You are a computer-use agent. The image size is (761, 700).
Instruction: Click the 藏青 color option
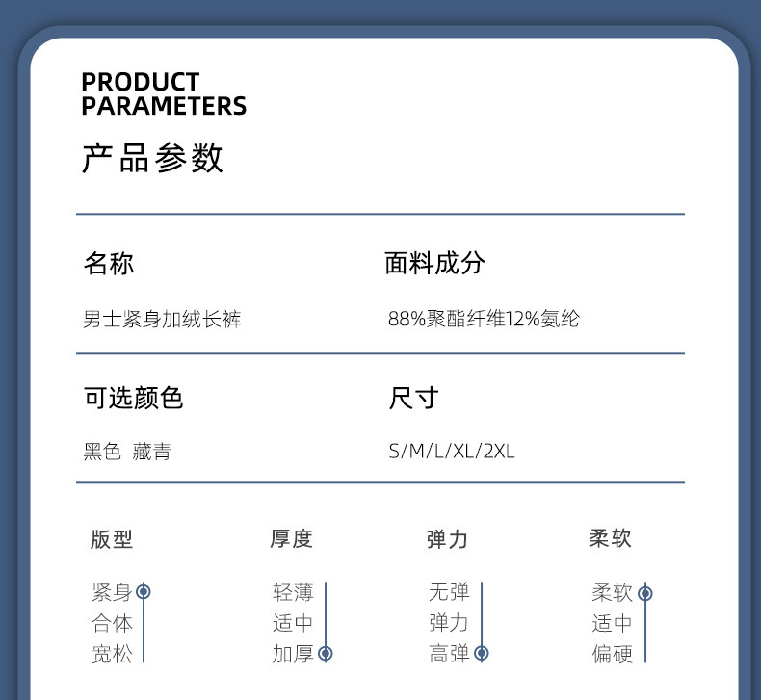click(151, 452)
